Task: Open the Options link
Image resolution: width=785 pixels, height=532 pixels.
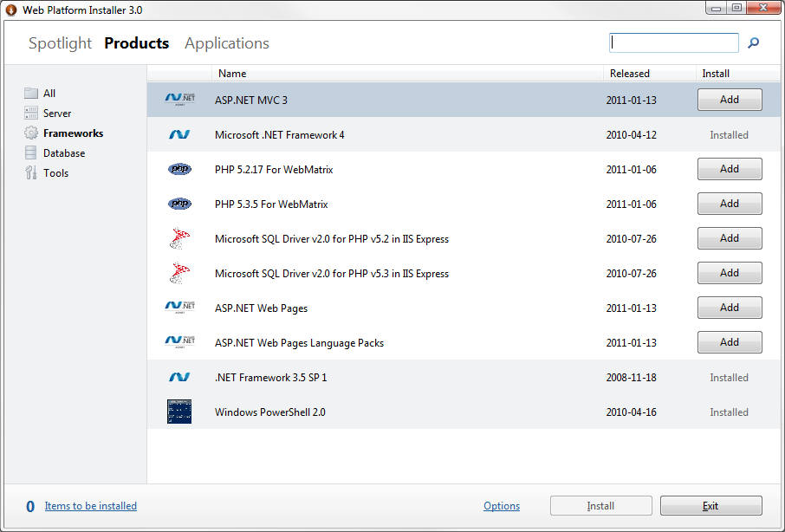Action: pos(502,506)
